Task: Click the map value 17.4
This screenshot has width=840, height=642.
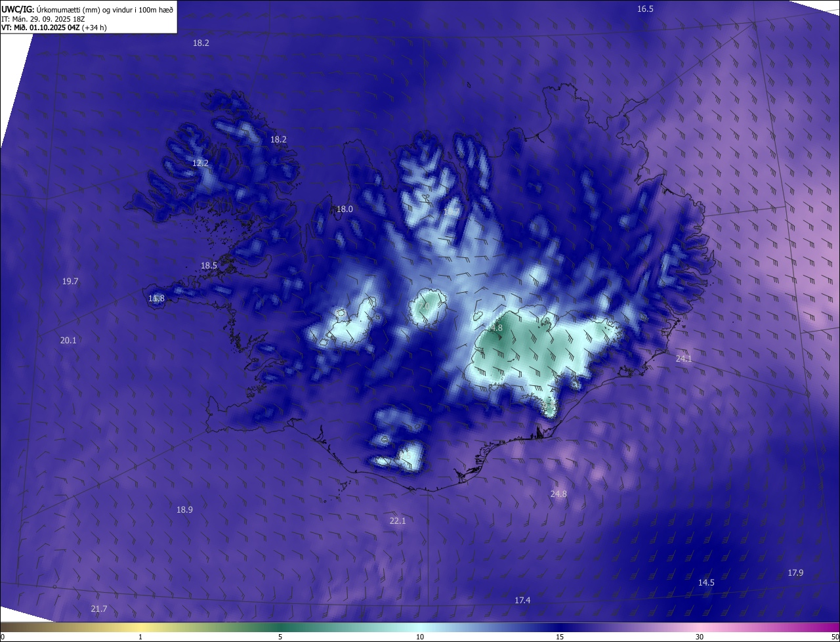Action: tap(522, 600)
